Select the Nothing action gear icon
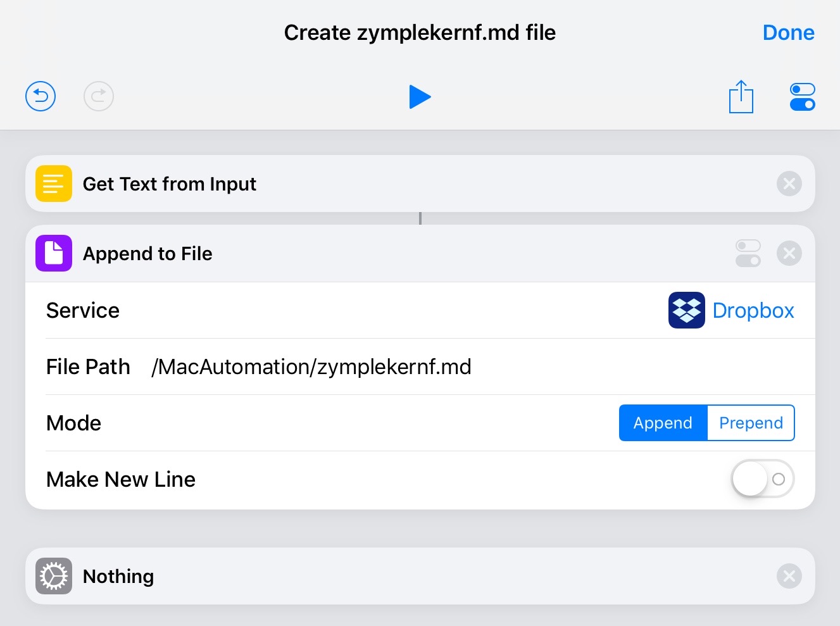The image size is (840, 626). pos(54,576)
